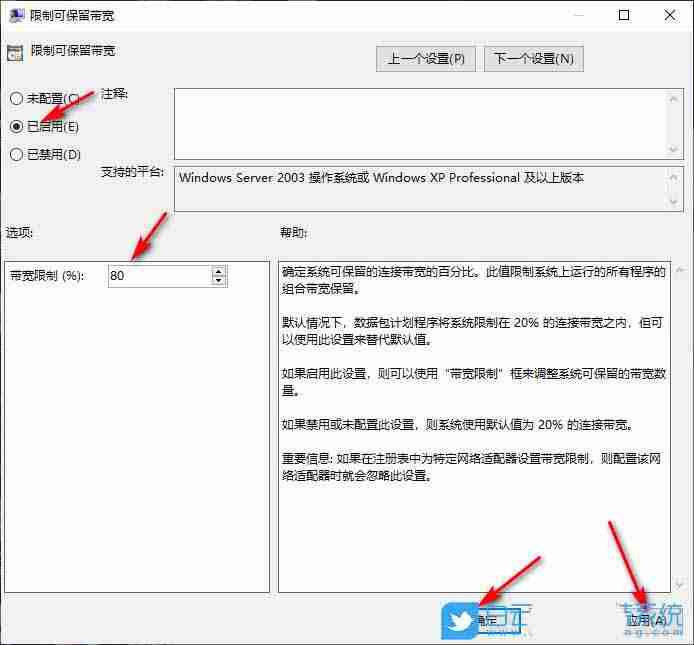Click the title bar policy window icon
The height and width of the screenshot is (645, 694).
(16, 15)
